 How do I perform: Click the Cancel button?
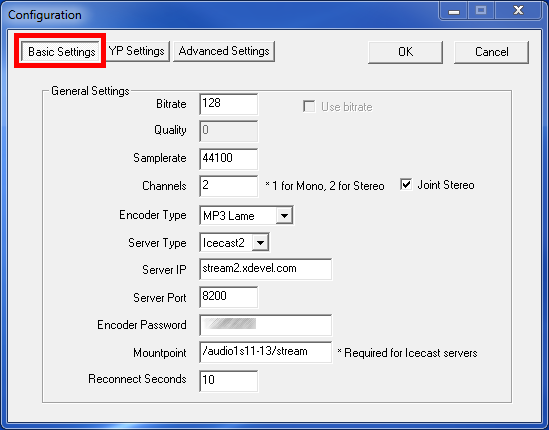(492, 52)
